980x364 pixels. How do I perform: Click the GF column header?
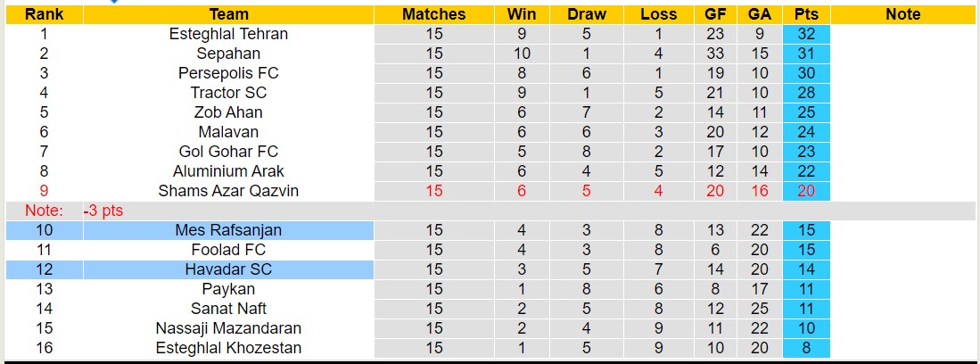714,14
